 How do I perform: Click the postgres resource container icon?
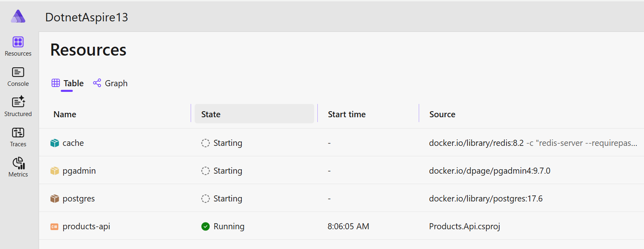click(x=55, y=199)
